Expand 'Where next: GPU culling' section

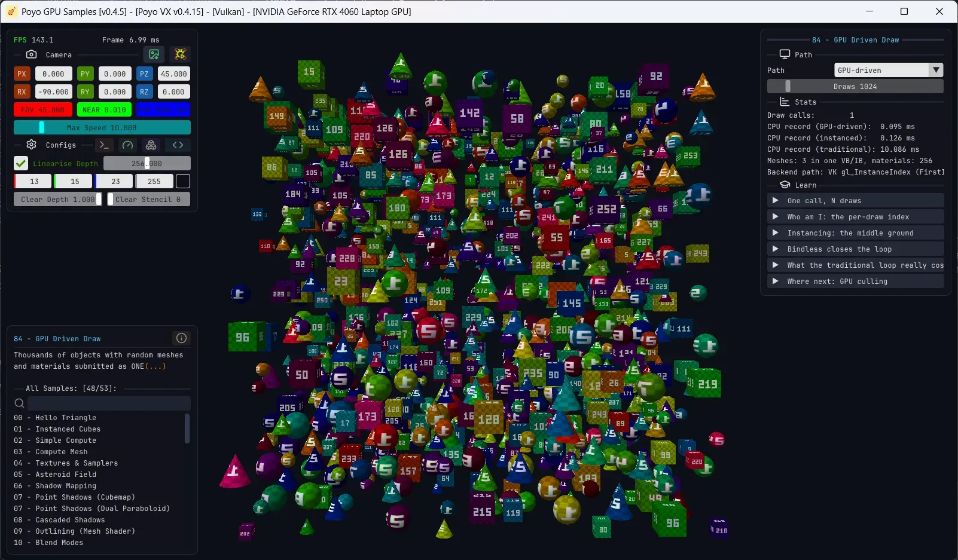click(856, 281)
